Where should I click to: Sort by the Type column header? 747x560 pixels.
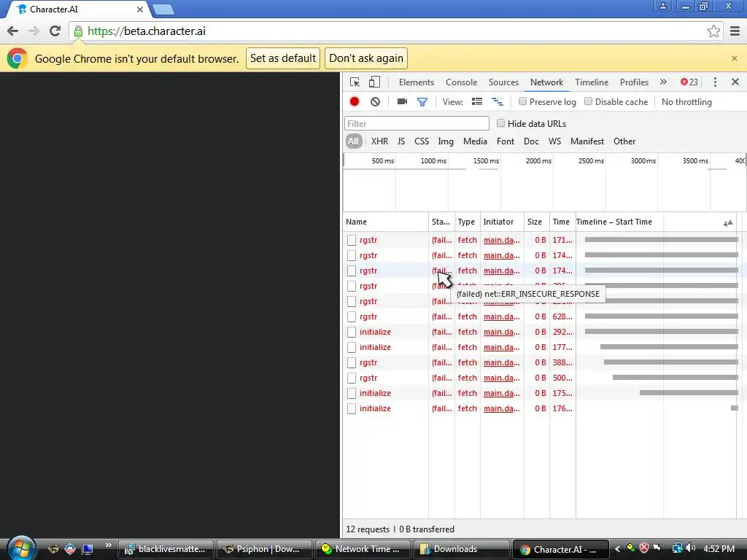tap(467, 222)
